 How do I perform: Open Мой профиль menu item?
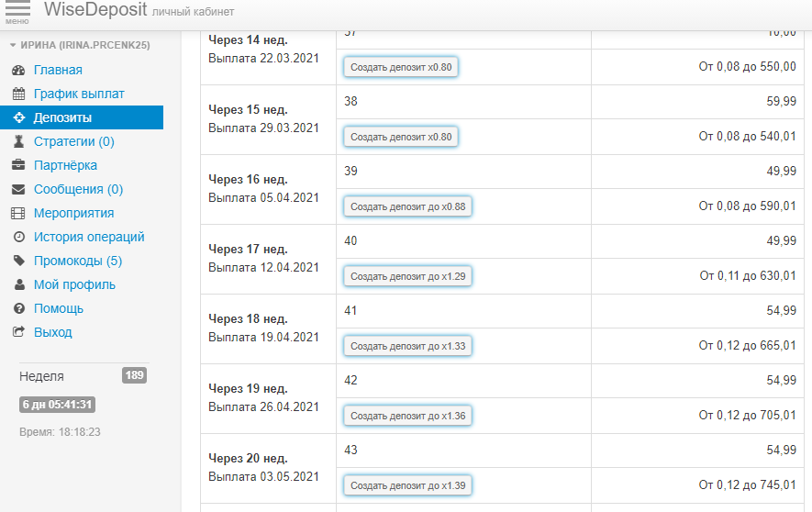pyautogui.click(x=74, y=284)
